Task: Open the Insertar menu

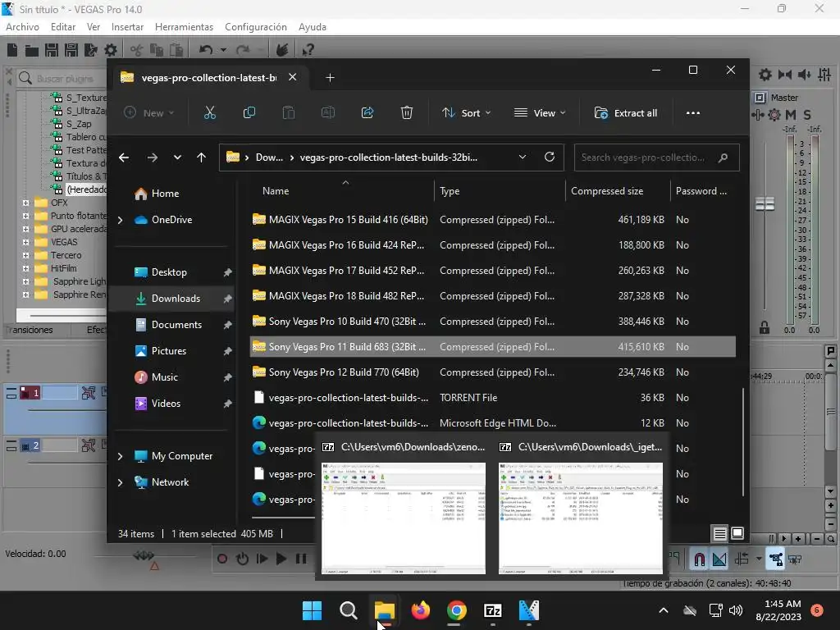Action: pos(127,27)
